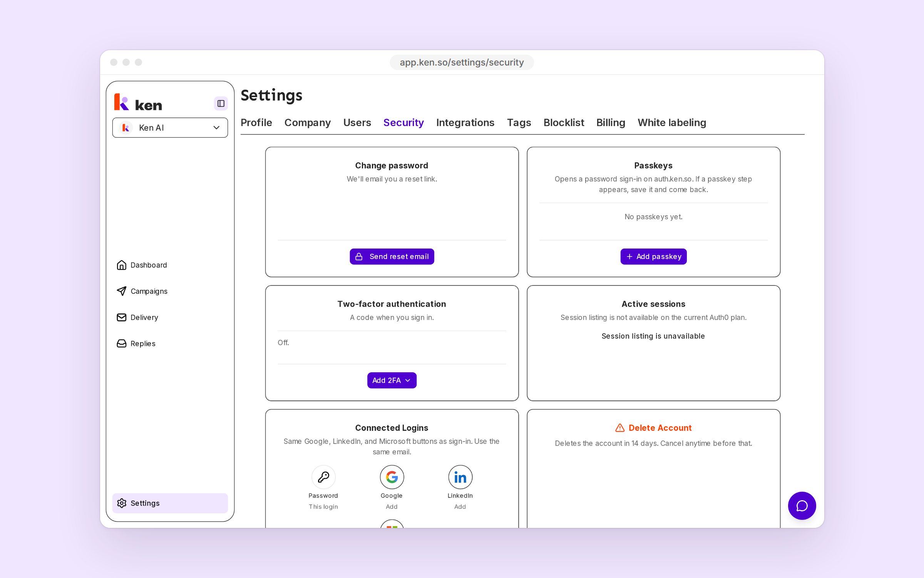Screen dimensions: 924x578
Task: Click 'No passkeys yet.' text
Action: [x=653, y=217]
